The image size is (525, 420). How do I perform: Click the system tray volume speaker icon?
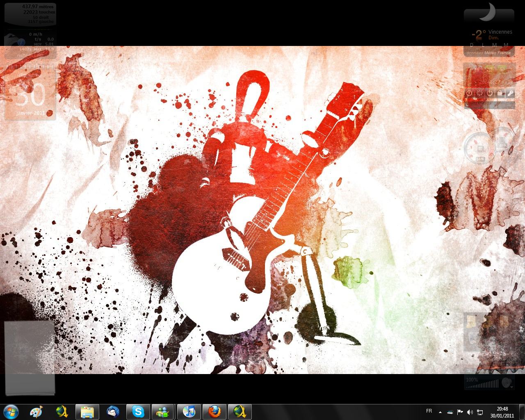tap(470, 412)
